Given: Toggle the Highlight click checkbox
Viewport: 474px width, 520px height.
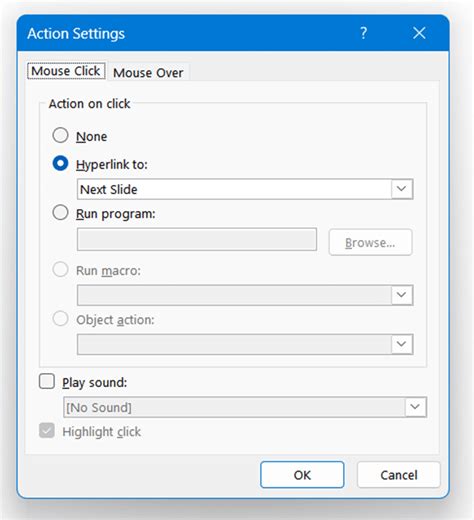Looking at the screenshot, I should (x=47, y=430).
